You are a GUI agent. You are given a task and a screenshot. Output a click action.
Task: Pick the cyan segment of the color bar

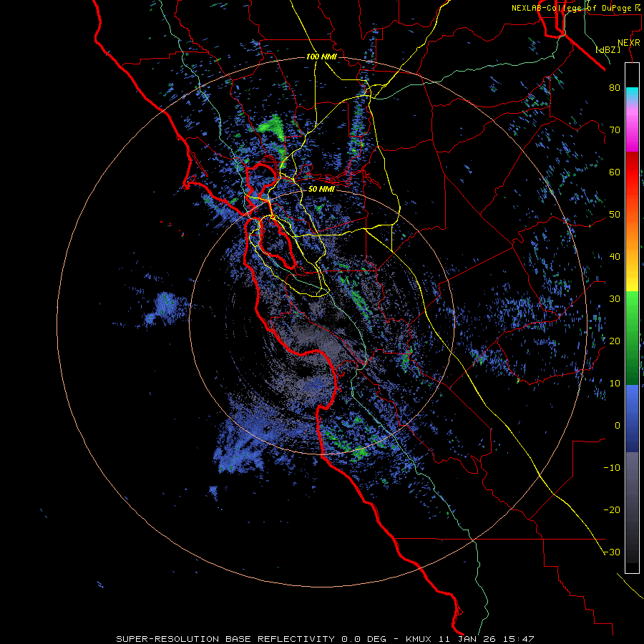(632, 94)
